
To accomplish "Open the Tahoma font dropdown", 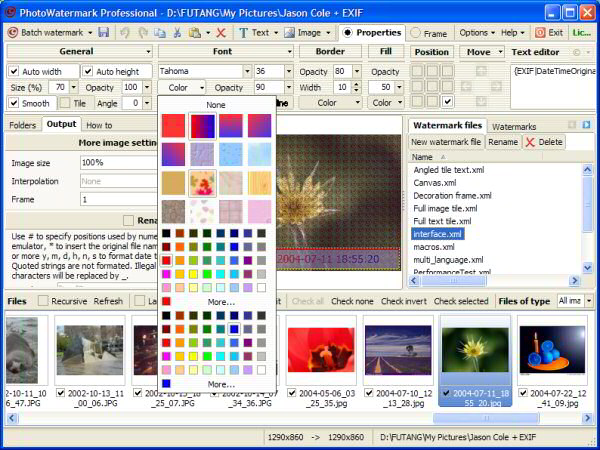I will (245, 71).
